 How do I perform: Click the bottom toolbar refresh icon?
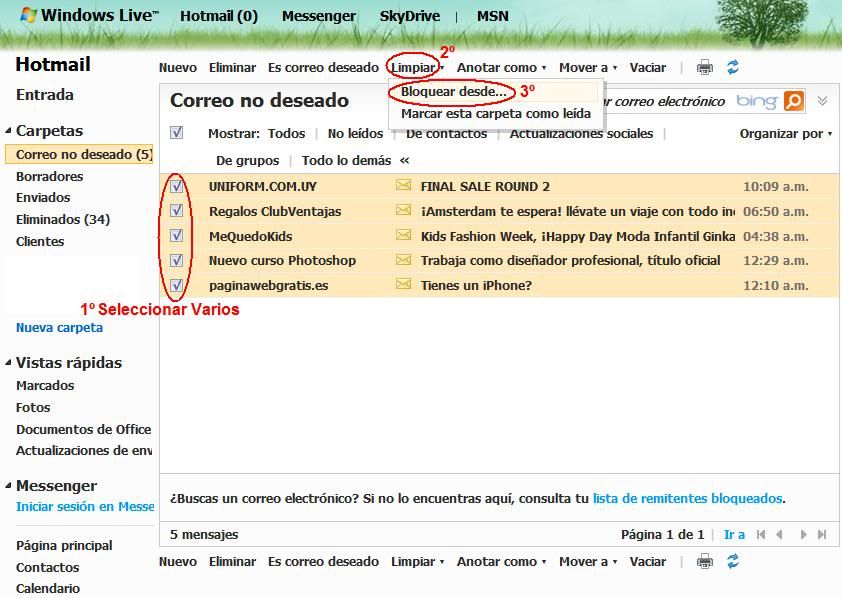click(733, 561)
